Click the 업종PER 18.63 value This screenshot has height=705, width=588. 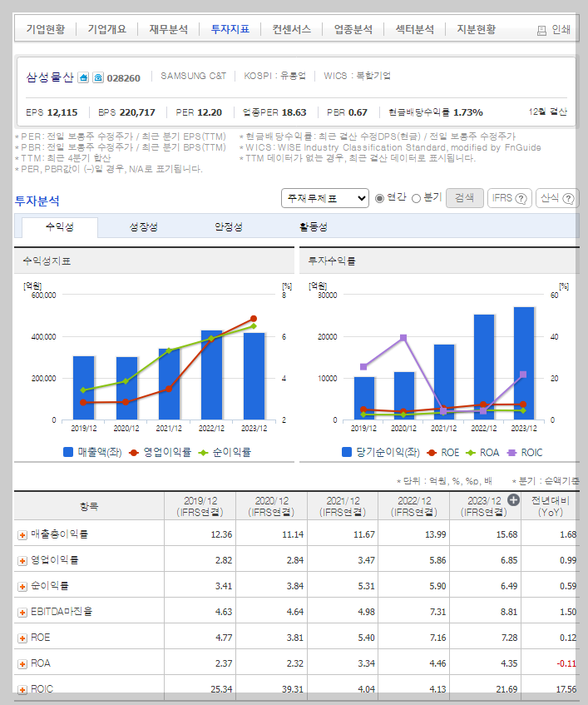click(294, 112)
